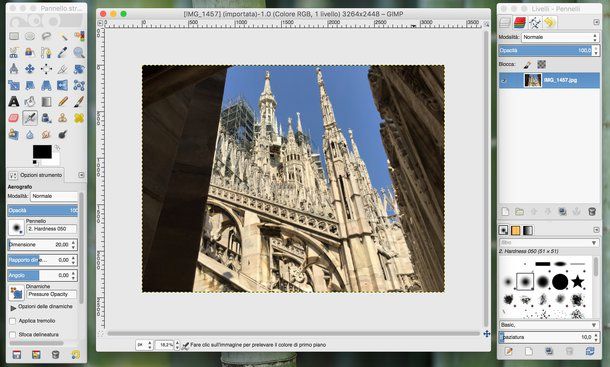
Task: Expand Opzioni delle dinamiche section
Action: click(13, 307)
